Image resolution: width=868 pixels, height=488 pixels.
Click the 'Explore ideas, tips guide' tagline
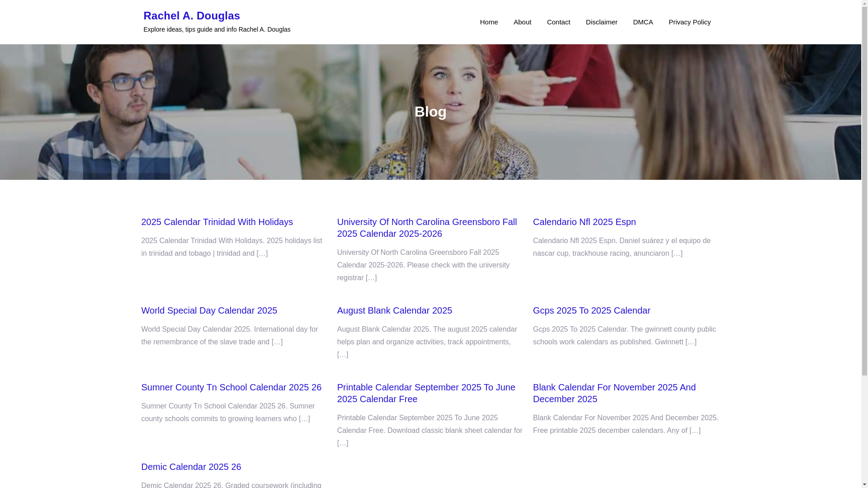217,29
